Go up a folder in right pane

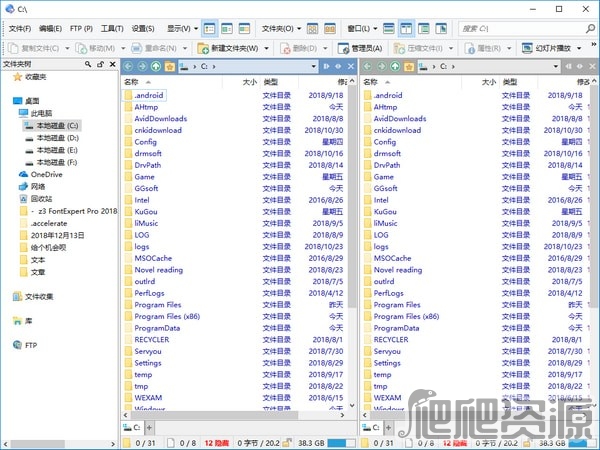pos(395,67)
